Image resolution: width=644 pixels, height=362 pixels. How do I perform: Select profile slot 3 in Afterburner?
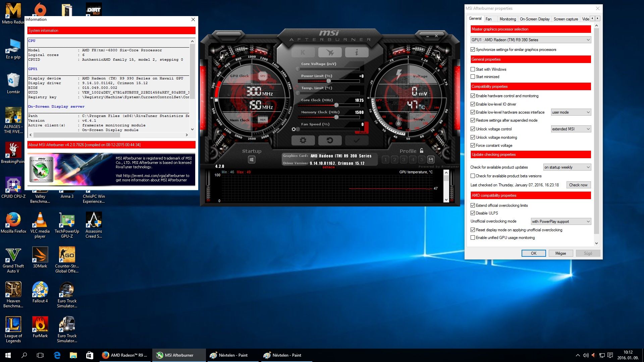point(404,160)
